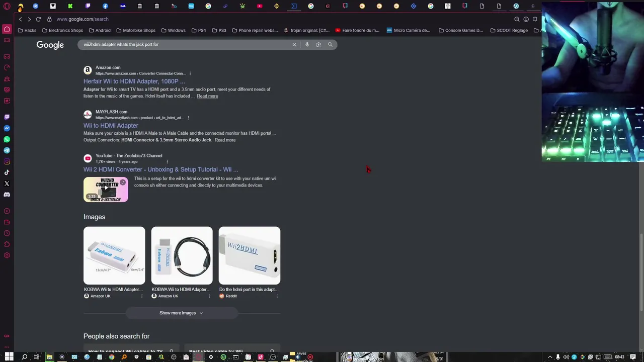This screenshot has height=362, width=644.
Task: Open options menu for MAYFLASH.com result
Action: tap(188, 118)
